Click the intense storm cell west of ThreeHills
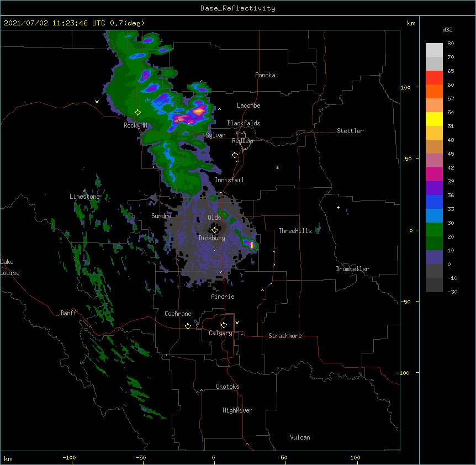This screenshot has width=476, height=465. point(250,244)
